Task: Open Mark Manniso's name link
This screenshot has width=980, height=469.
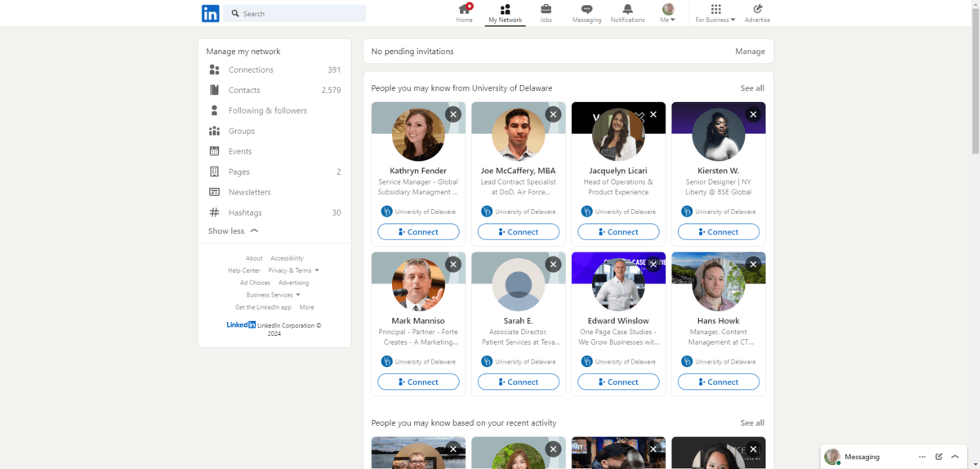Action: [x=418, y=320]
